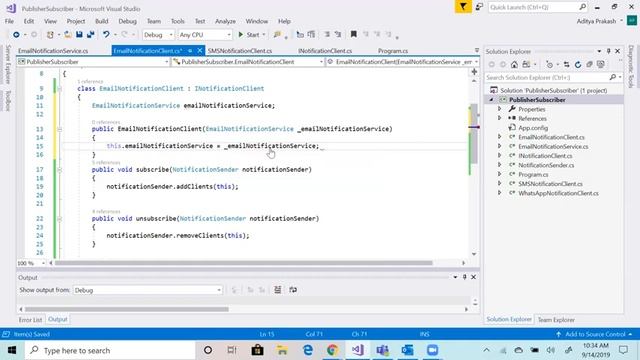Expand the Program.cs tree node arrow
Viewport: 640px width, 360px height.
499,174
